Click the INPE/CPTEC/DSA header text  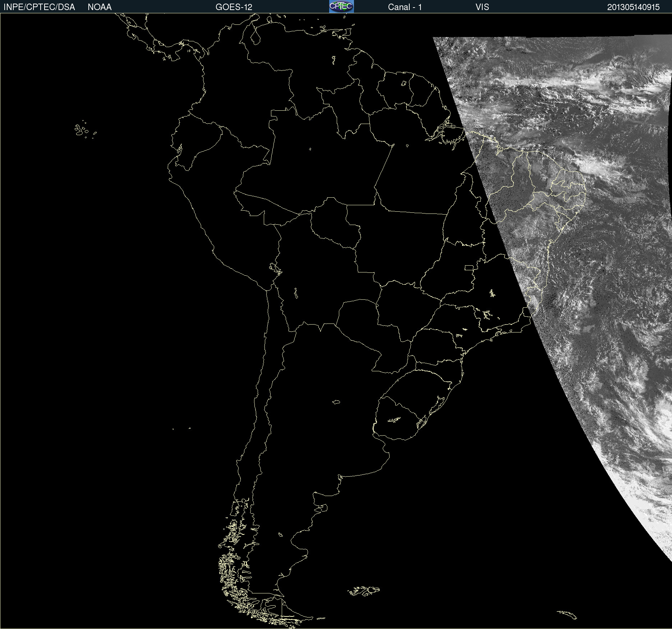click(x=39, y=7)
